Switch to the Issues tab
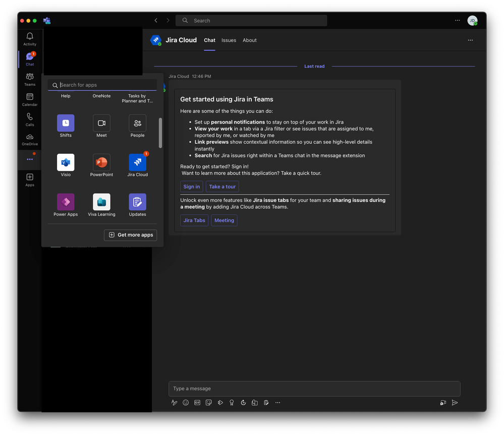Image resolution: width=504 pixels, height=435 pixels. [x=229, y=40]
